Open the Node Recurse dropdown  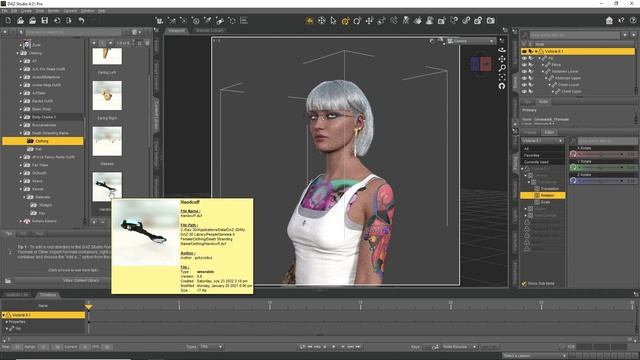tap(459, 347)
